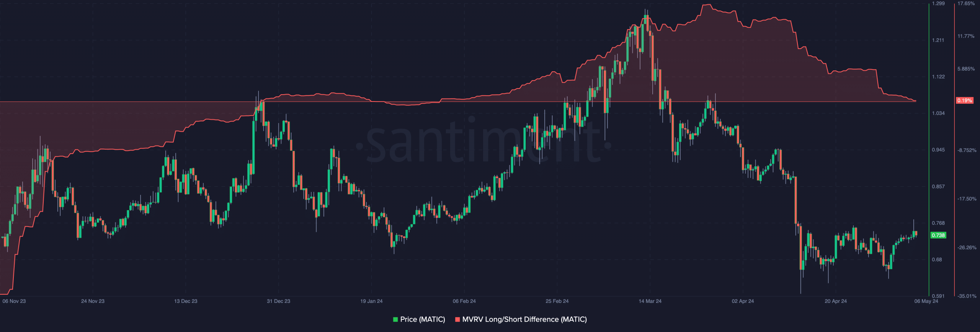Click the red 0.19% MVRV value tag
Image resolution: width=980 pixels, height=332 pixels.
click(965, 100)
